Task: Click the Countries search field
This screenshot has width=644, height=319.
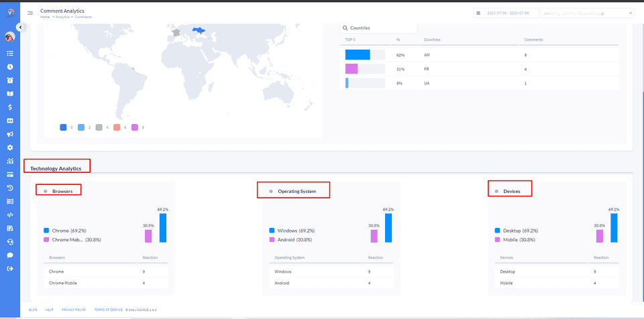Action: point(382,28)
